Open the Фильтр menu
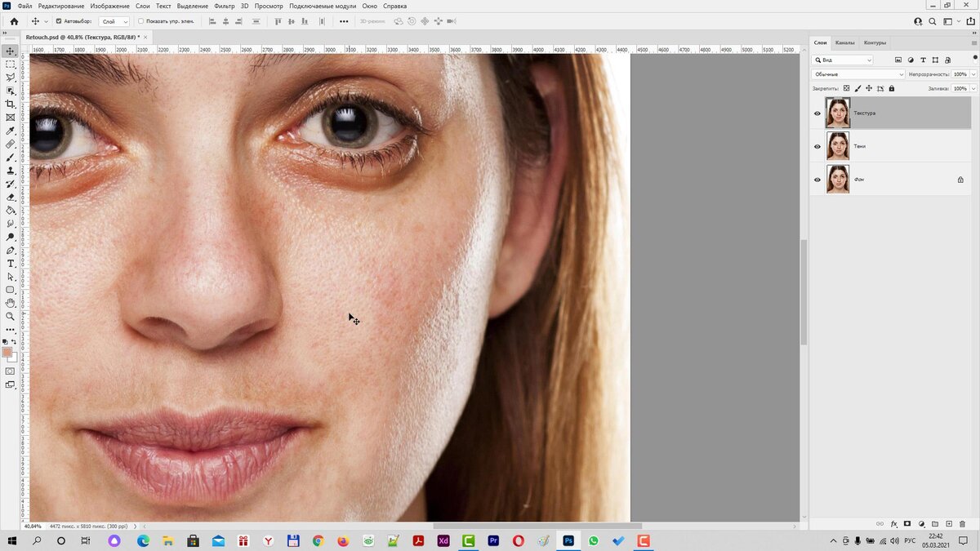Image resolution: width=980 pixels, height=551 pixels. [224, 6]
